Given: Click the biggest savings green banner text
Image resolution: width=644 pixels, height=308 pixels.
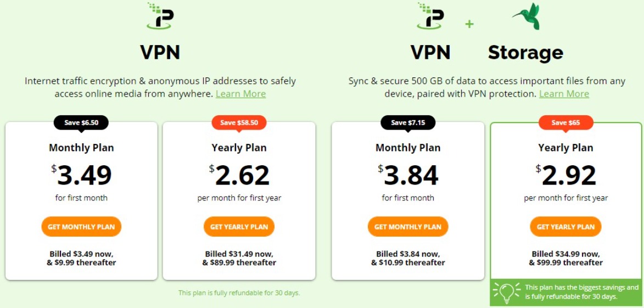Looking at the screenshot, I should click(581, 292).
